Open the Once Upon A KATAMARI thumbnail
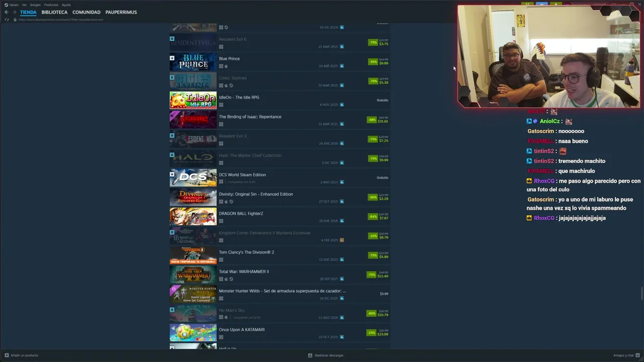 click(x=193, y=332)
